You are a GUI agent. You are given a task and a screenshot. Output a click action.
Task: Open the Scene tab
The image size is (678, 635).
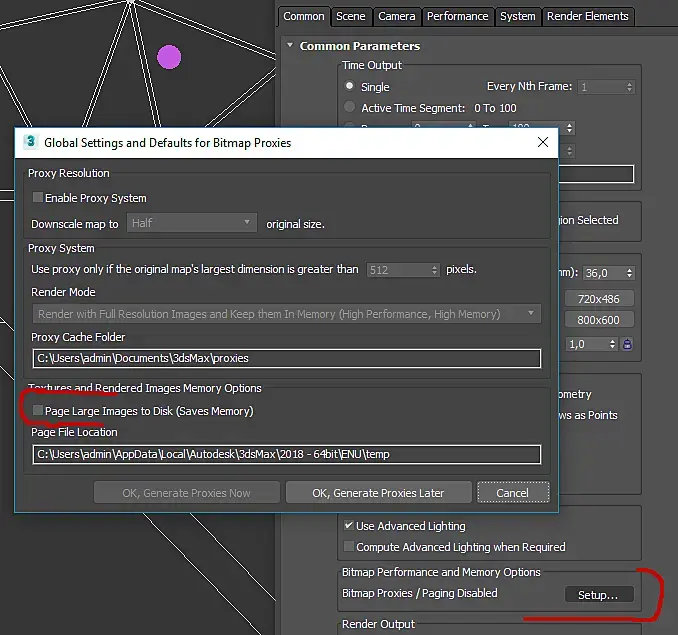pyautogui.click(x=351, y=16)
